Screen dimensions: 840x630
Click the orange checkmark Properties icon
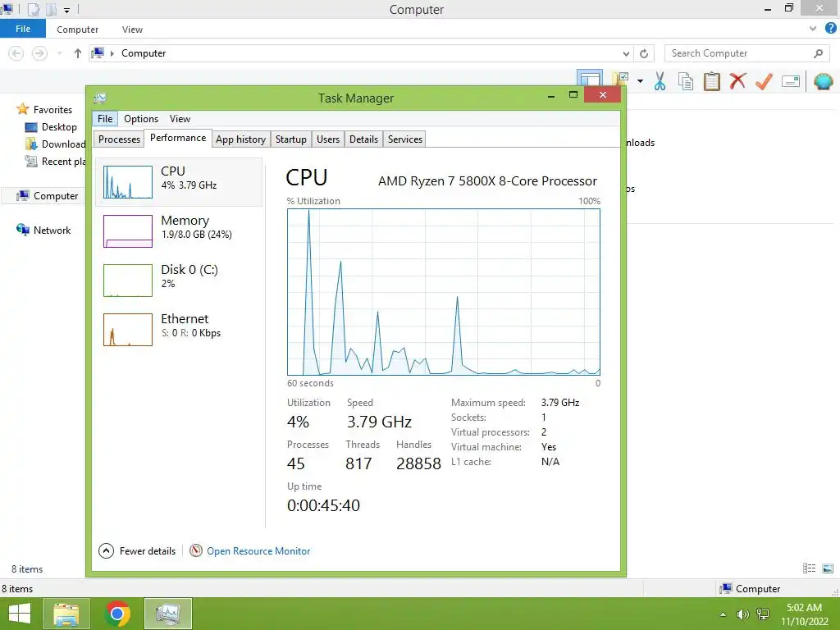(764, 81)
